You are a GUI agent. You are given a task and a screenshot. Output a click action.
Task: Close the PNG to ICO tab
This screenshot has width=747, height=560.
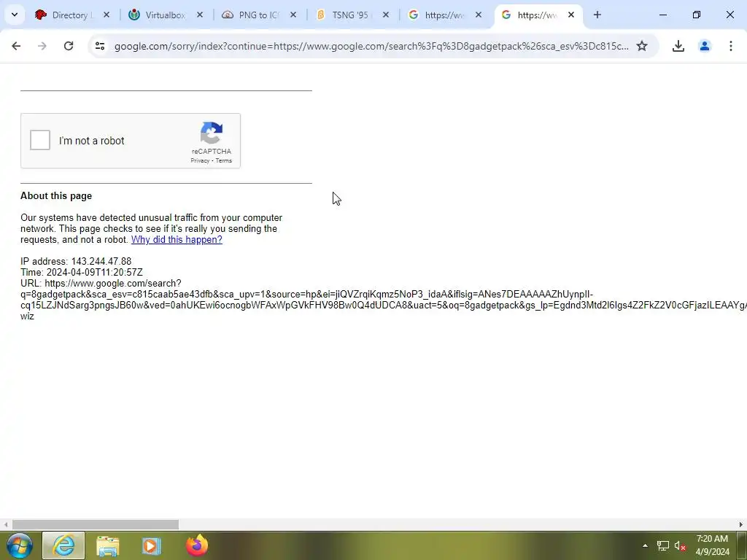(x=293, y=15)
